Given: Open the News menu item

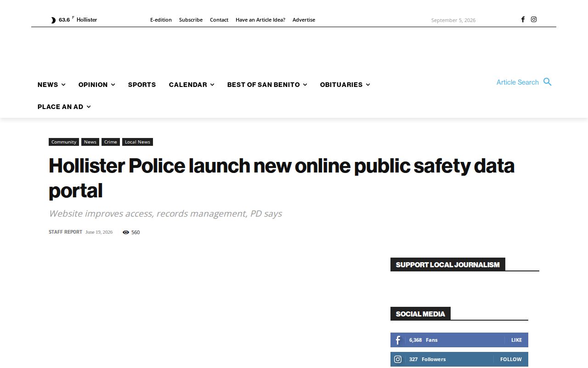Looking at the screenshot, I should tap(48, 85).
